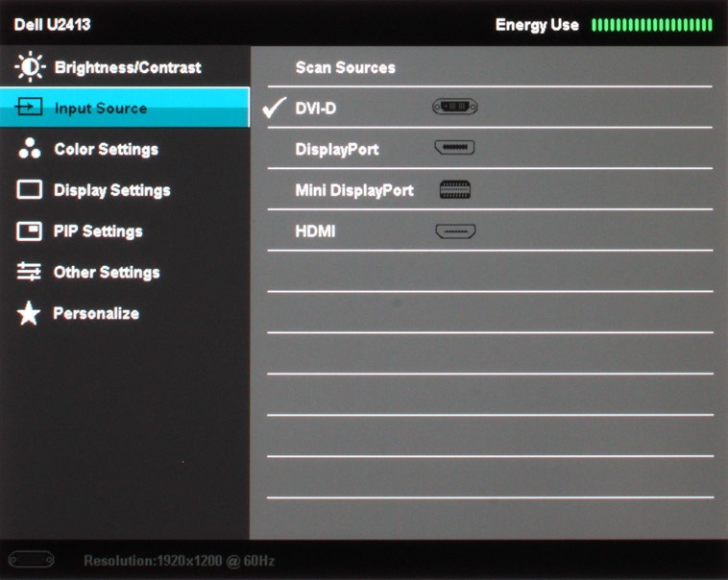Click the connector icon in the bottom status bar
This screenshot has height=580, width=728.
click(31, 559)
